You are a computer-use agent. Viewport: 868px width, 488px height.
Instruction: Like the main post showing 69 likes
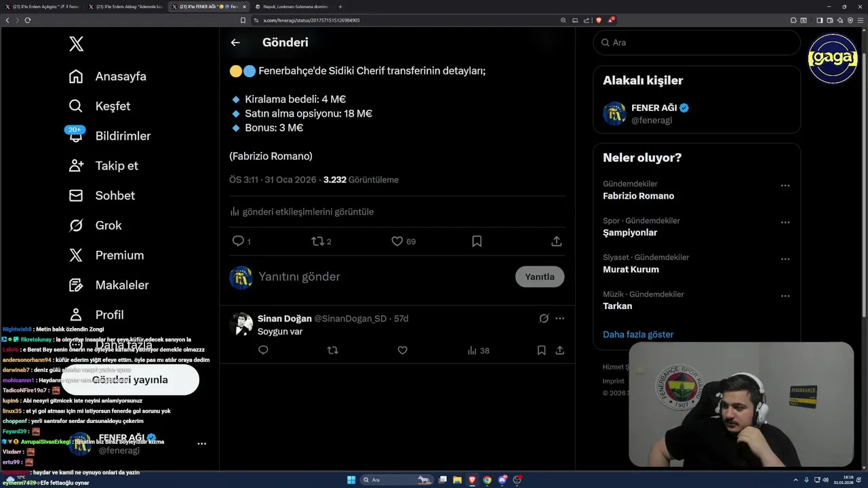pyautogui.click(x=397, y=241)
